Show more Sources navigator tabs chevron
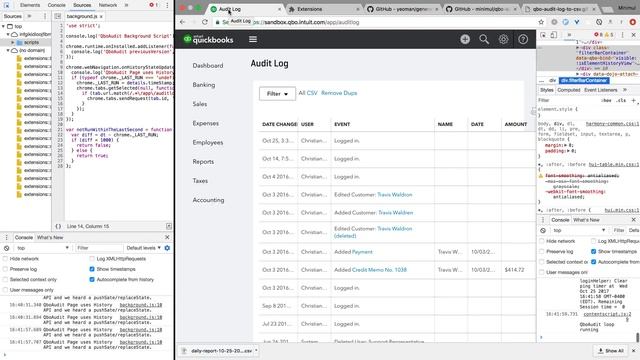Image resolution: width=640 pixels, height=360 pixels. point(29,16)
